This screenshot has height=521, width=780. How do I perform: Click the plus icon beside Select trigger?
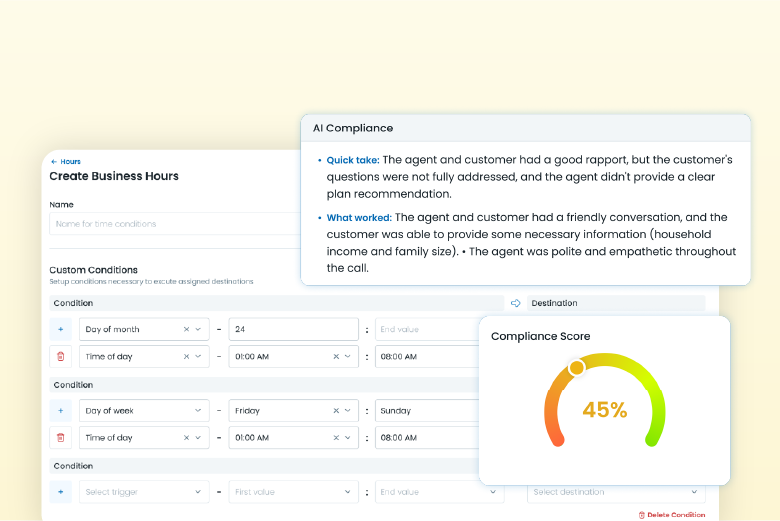(x=61, y=492)
